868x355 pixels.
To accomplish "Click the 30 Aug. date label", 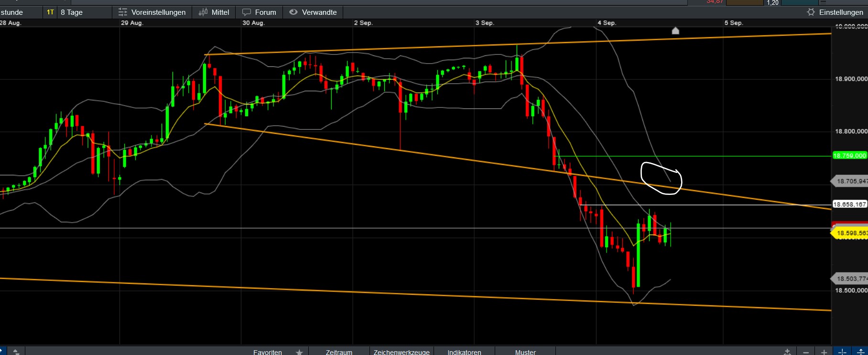I will click(253, 23).
